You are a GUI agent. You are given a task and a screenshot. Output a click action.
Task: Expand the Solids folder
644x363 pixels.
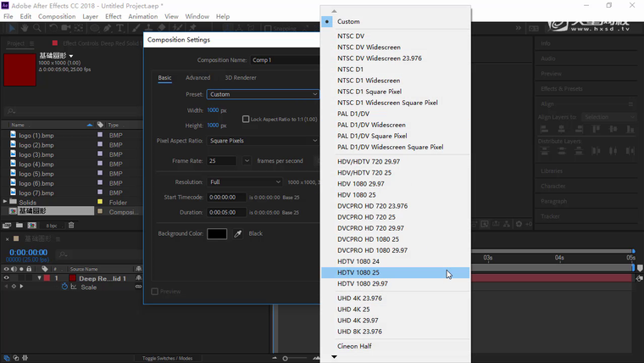point(6,202)
